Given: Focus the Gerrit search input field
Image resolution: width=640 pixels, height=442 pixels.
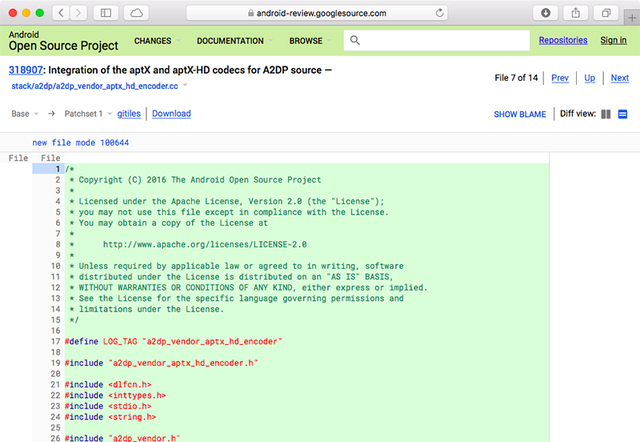Looking at the screenshot, I should [x=437, y=40].
